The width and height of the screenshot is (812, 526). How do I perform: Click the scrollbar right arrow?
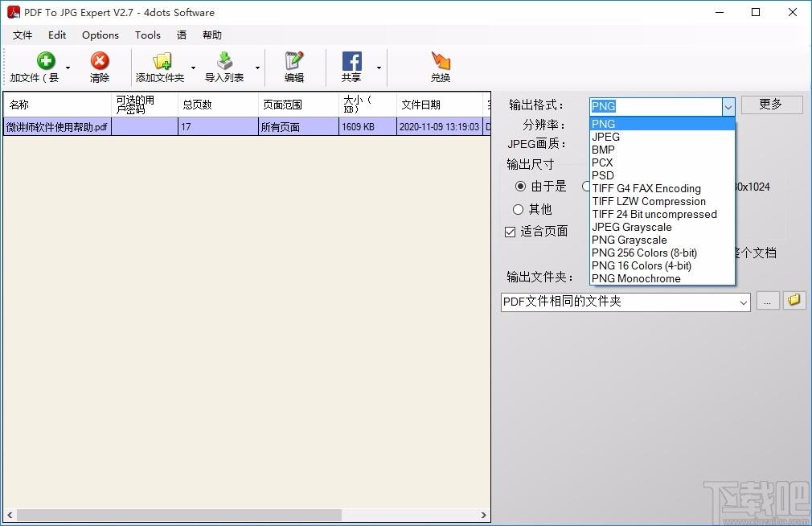coord(484,515)
